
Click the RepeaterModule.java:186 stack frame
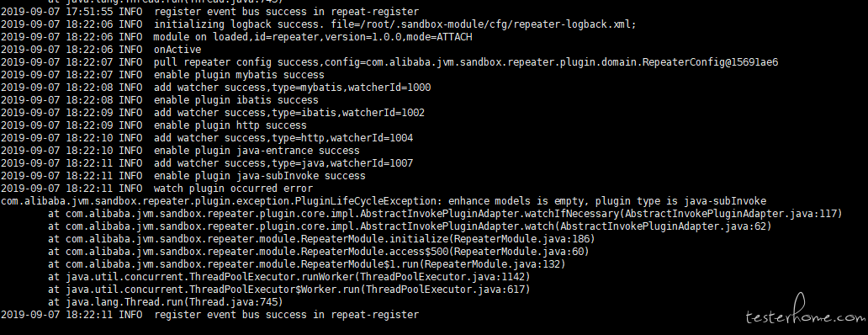[321, 239]
